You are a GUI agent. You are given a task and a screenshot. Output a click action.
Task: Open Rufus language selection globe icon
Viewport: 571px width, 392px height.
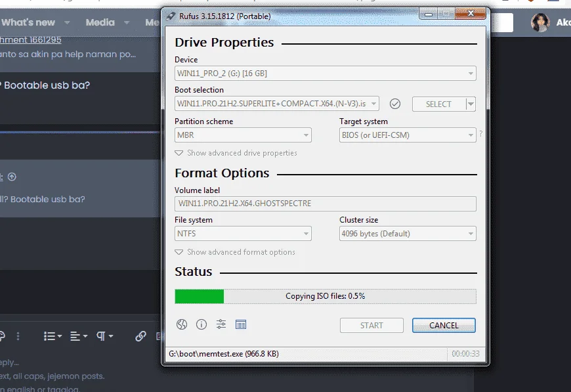click(182, 324)
